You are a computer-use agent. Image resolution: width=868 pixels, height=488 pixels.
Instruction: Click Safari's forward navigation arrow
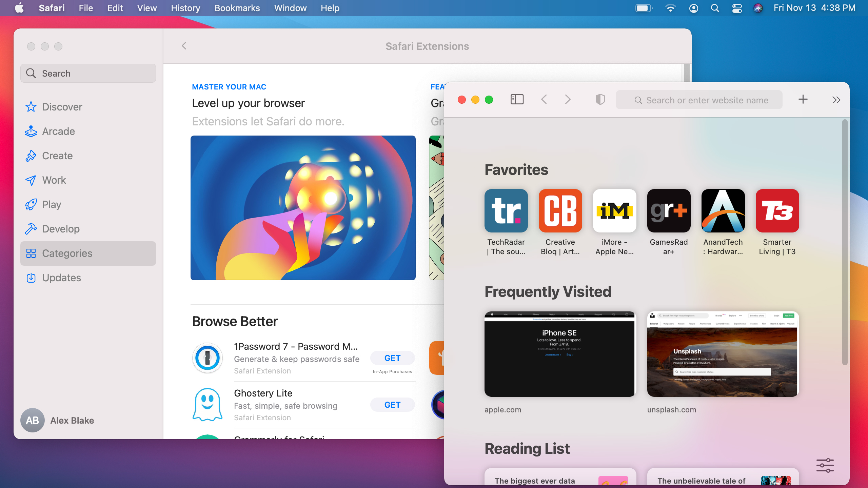568,100
